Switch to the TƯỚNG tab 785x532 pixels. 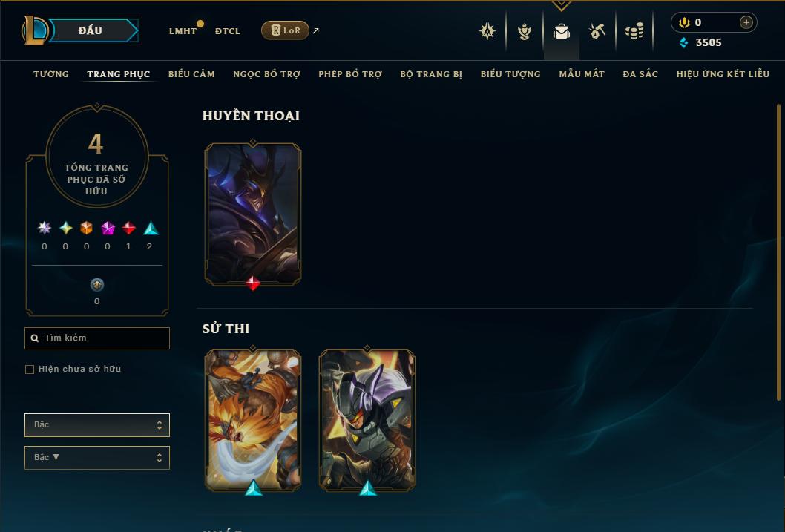51,74
